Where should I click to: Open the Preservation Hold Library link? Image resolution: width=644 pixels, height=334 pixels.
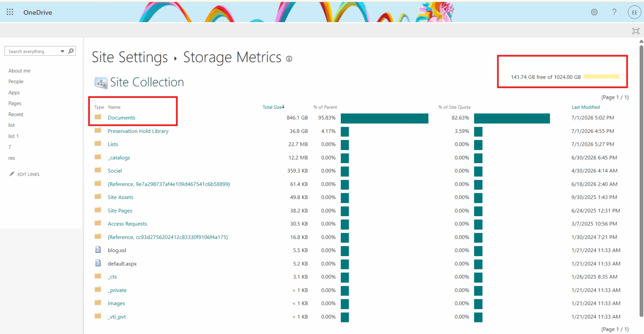[x=138, y=131]
